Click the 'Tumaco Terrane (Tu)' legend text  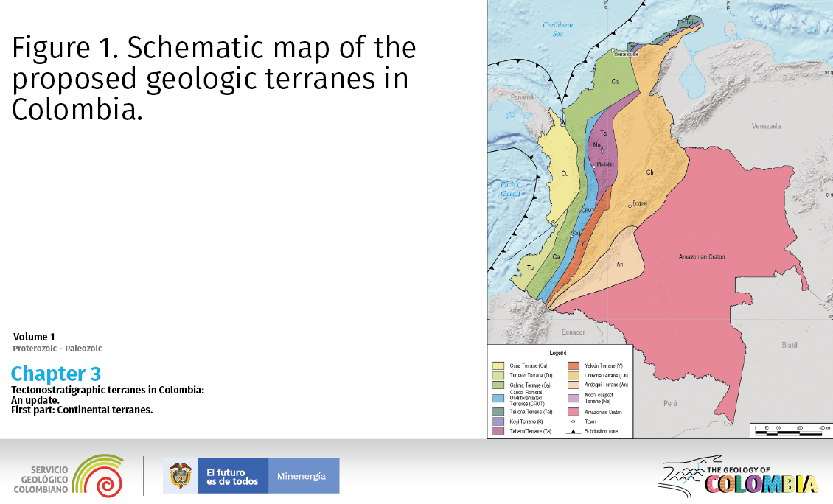[531, 375]
